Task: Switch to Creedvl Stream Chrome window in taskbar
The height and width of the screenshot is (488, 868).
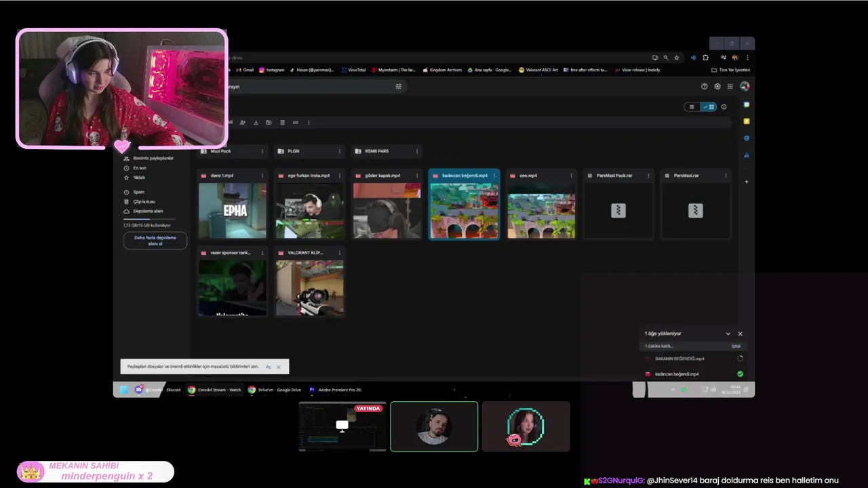Action: [214, 390]
